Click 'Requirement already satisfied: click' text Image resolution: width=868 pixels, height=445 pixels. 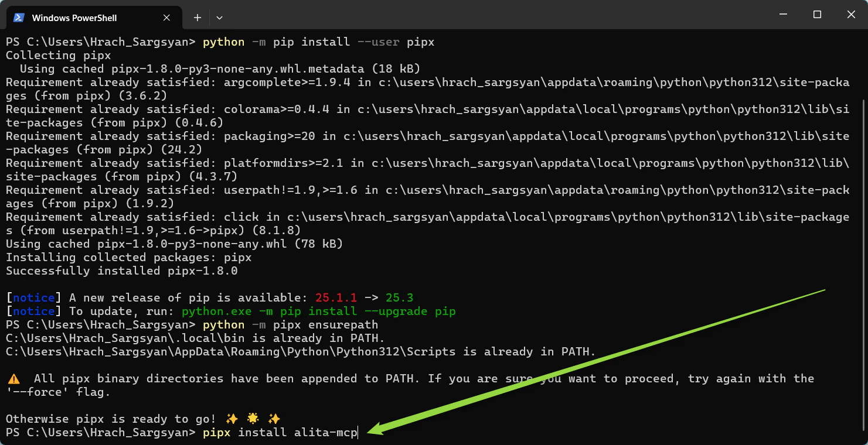coord(132,217)
